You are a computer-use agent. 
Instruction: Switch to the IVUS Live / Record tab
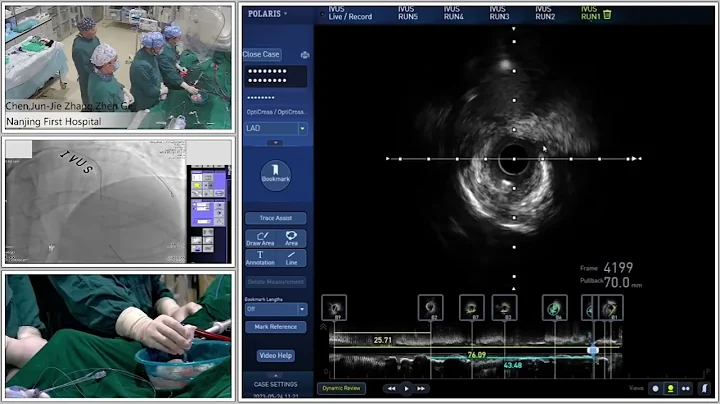pyautogui.click(x=350, y=13)
